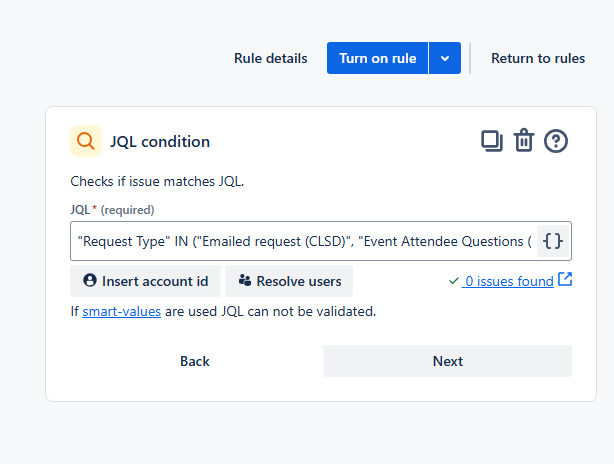The height and width of the screenshot is (464, 614).
Task: Click the JQL condition magnifier icon
Action: (86, 142)
